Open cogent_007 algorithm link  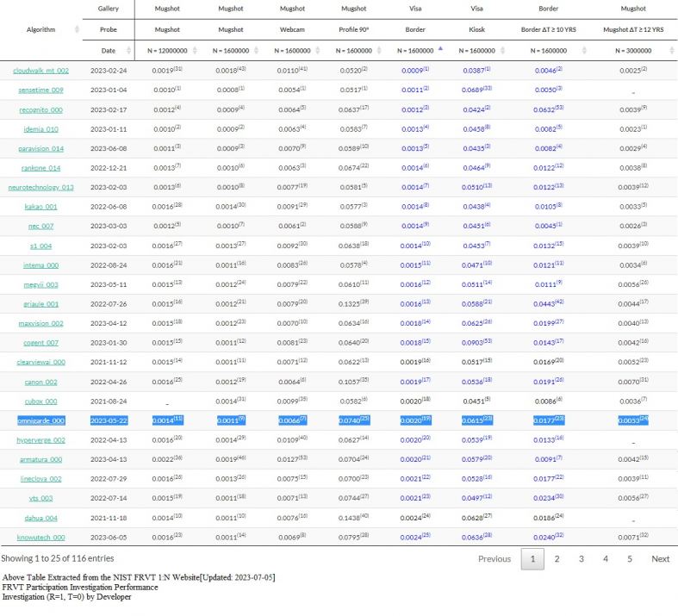point(40,343)
